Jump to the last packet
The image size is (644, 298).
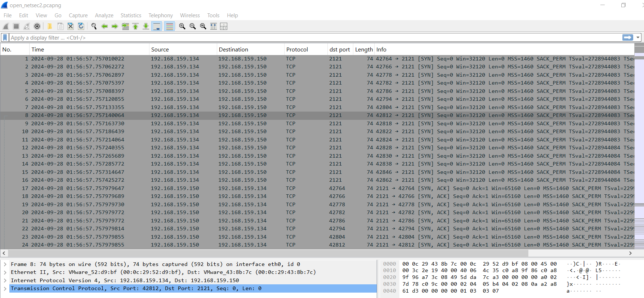[146, 26]
